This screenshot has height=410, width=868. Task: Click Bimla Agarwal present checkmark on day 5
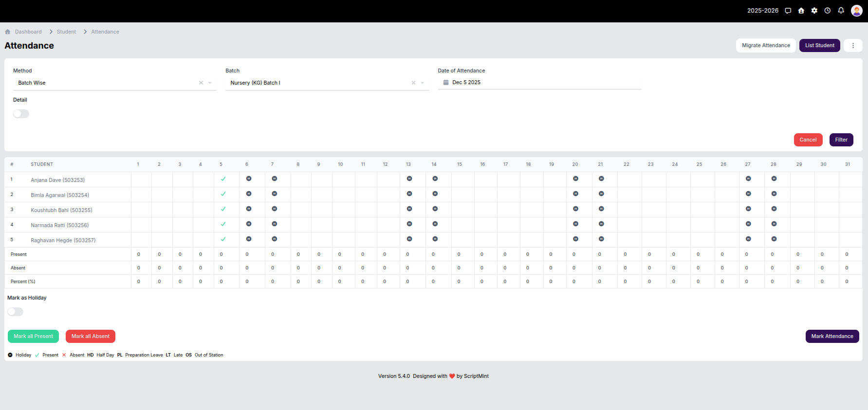tap(223, 194)
